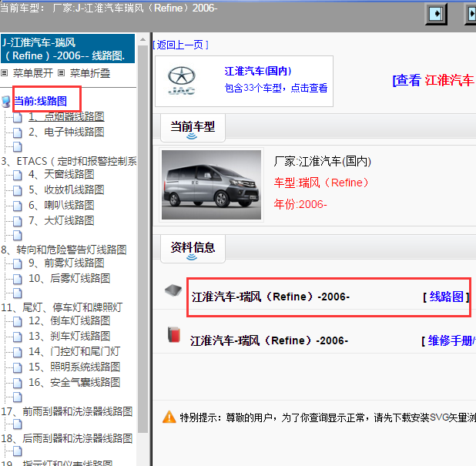
Task: Click the document icon next to 收放机线路图
Action: [x=17, y=190]
